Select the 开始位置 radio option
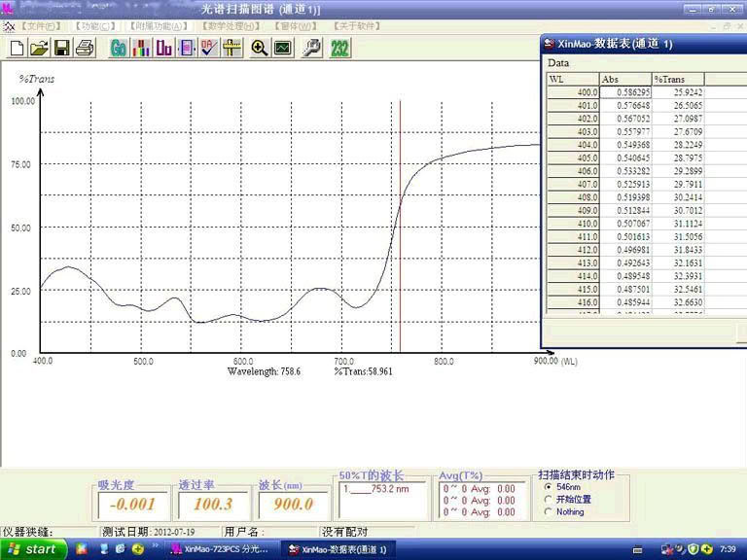Image resolution: width=747 pixels, height=560 pixels. pos(548,500)
